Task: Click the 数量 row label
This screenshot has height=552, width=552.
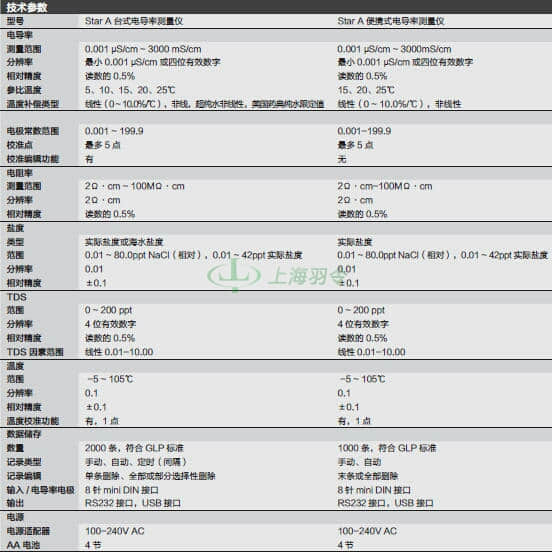Action: coord(15,448)
